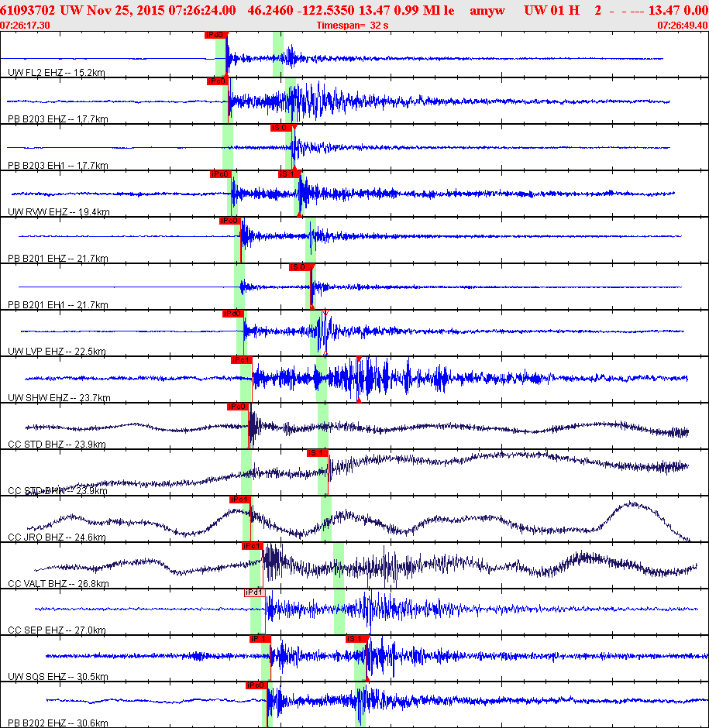Select the iS 0 pick flag on PB B201 EH1

pos(300,267)
